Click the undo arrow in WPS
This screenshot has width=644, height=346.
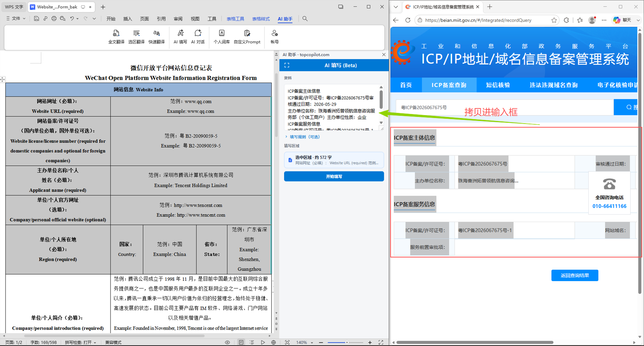72,18
